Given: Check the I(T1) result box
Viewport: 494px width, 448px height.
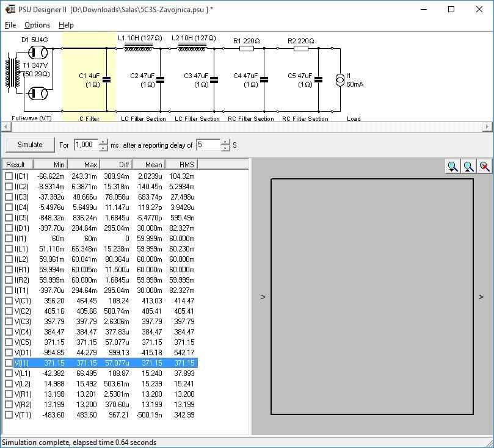Looking at the screenshot, I should click(x=9, y=291).
